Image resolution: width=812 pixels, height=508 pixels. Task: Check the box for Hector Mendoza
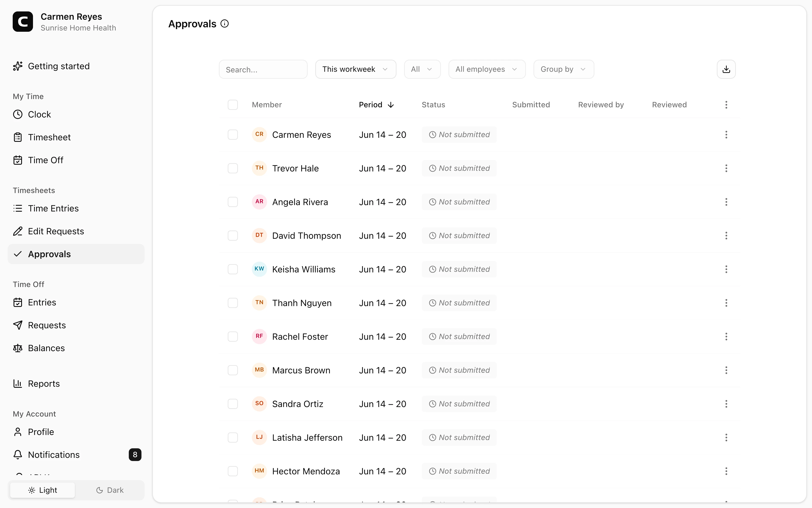(233, 471)
